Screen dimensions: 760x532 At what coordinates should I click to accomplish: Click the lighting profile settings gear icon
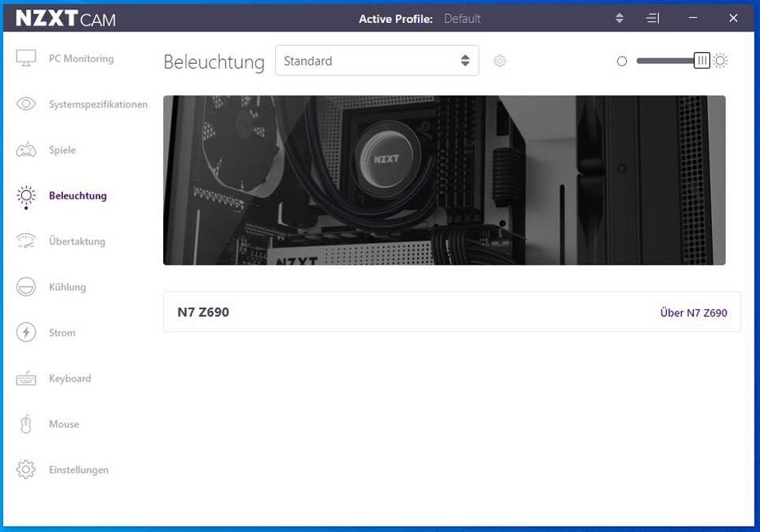(500, 61)
